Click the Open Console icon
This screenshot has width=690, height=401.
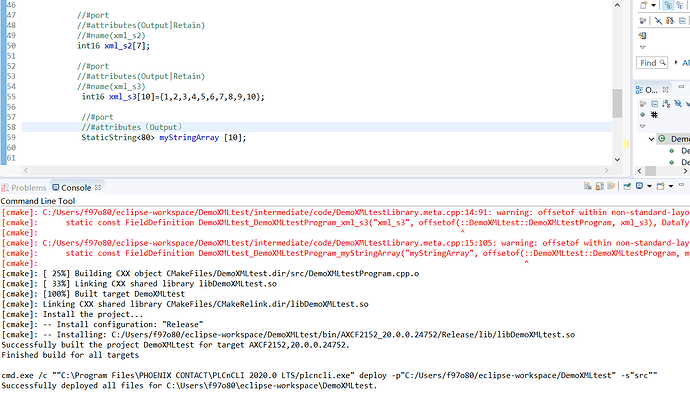tap(661, 186)
